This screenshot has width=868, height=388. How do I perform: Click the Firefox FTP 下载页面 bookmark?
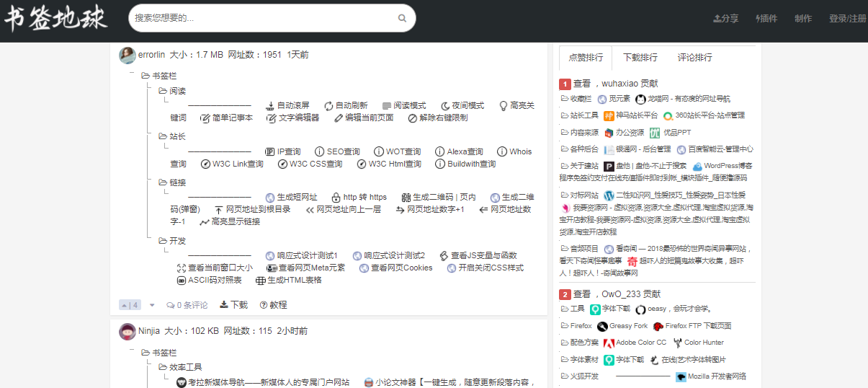pyautogui.click(x=692, y=326)
